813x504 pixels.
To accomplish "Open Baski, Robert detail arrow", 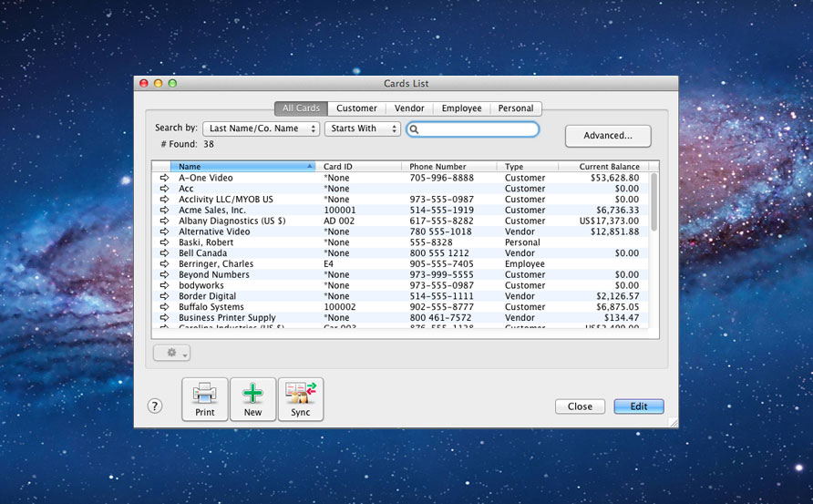I will coord(164,242).
